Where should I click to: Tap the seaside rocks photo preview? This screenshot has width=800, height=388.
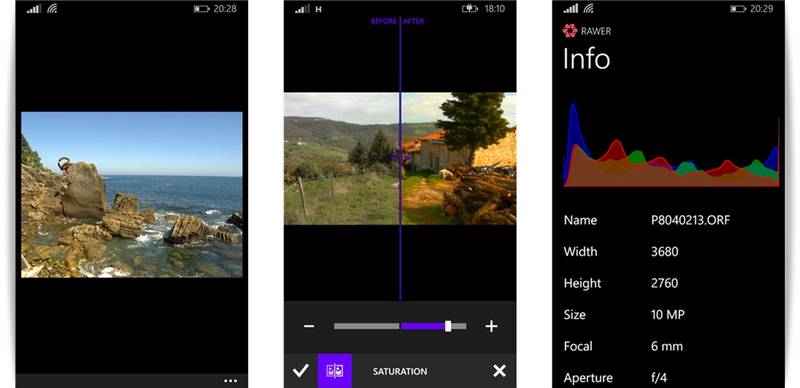pos(132,195)
